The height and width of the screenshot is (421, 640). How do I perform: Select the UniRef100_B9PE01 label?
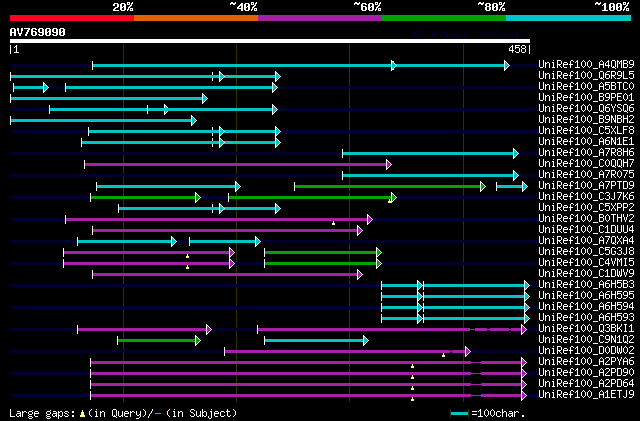(x=586, y=98)
